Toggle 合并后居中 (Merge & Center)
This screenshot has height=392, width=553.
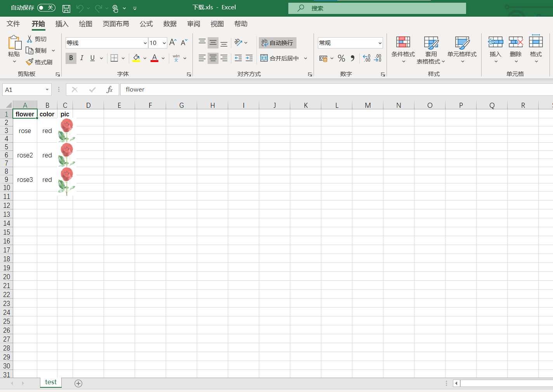click(x=281, y=58)
